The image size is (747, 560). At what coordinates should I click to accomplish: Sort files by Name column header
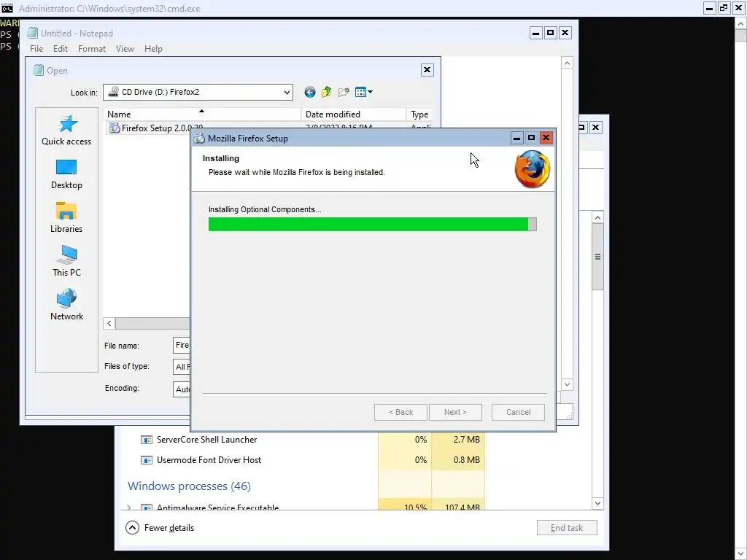(x=202, y=114)
